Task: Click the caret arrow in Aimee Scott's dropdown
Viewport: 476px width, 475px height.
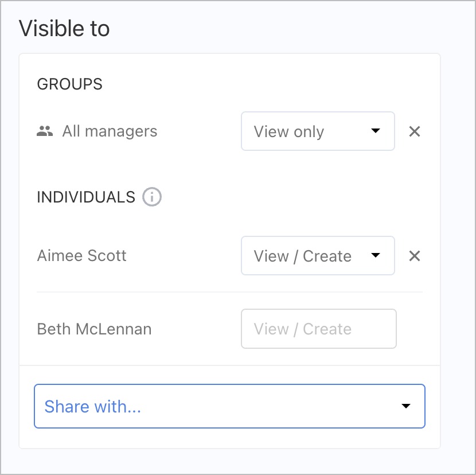Action: click(376, 256)
